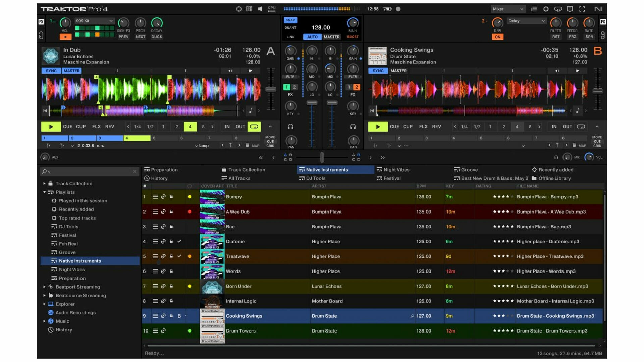The width and height of the screenshot is (644, 362).
Task: Select loop size 8 on deck A
Action: click(203, 127)
